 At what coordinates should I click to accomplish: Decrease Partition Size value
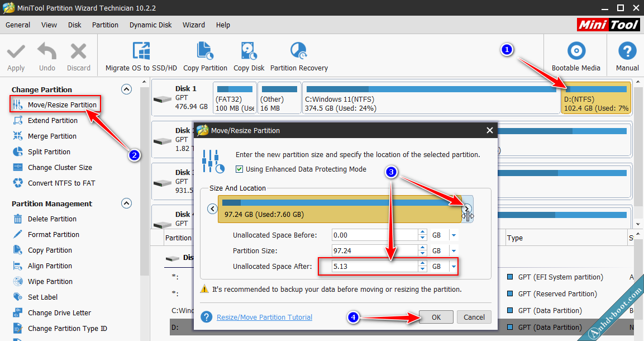point(423,253)
